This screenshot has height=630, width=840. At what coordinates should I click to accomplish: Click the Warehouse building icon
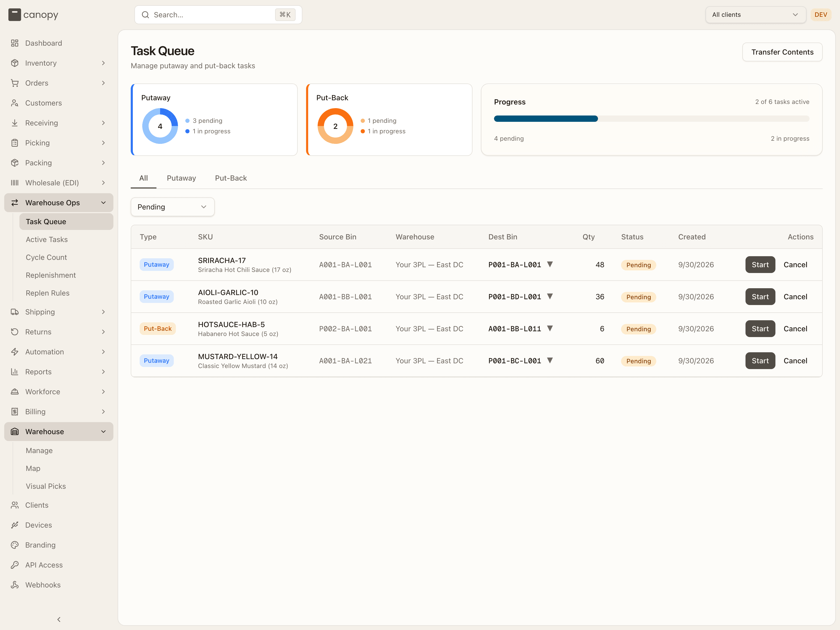(15, 431)
